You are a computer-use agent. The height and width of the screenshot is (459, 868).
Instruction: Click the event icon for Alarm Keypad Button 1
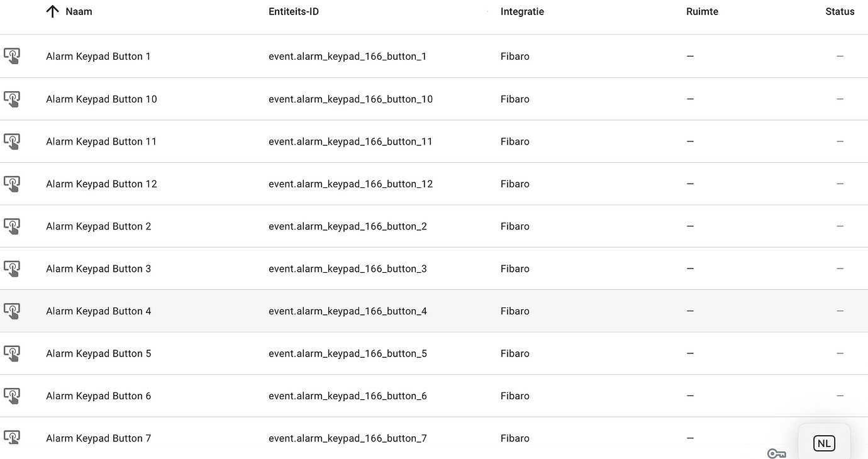pos(12,56)
